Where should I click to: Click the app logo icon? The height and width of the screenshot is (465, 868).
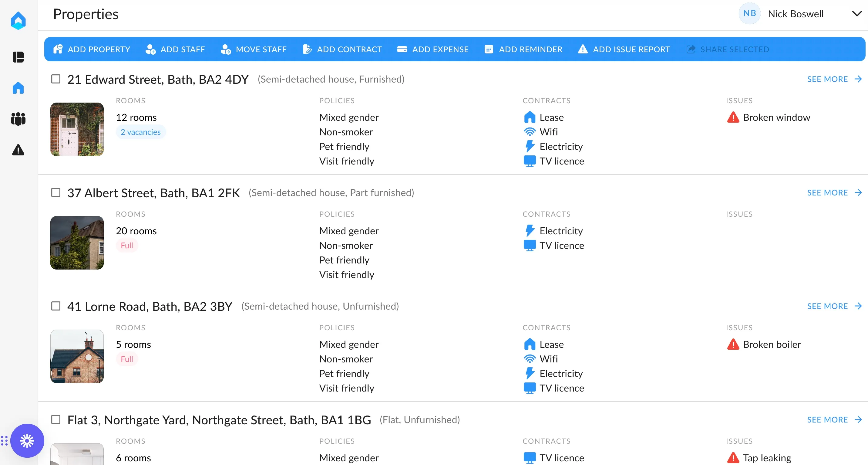pyautogui.click(x=18, y=21)
